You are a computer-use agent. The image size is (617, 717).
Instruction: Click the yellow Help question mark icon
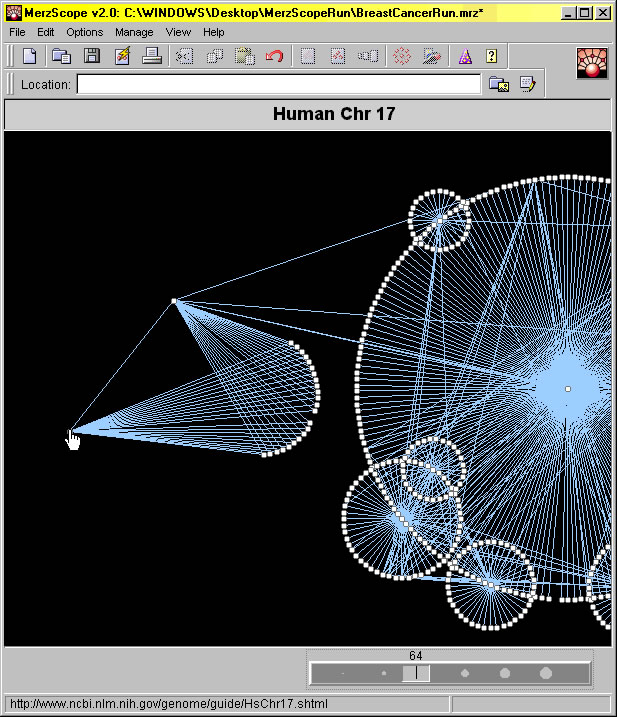pos(492,56)
